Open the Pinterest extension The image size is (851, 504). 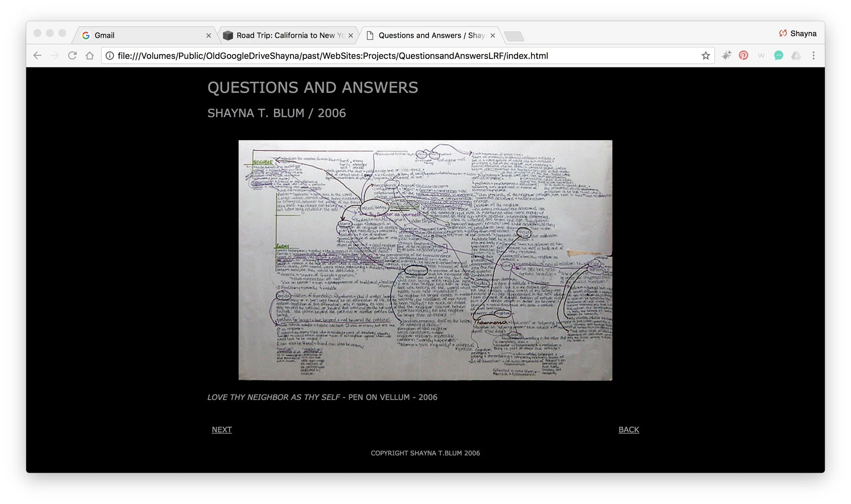pos(743,55)
